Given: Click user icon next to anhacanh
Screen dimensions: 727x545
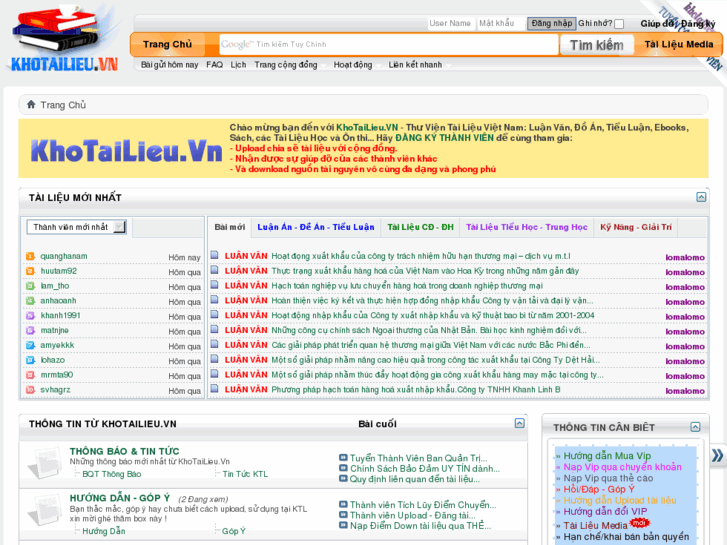Looking at the screenshot, I should click(x=31, y=301).
